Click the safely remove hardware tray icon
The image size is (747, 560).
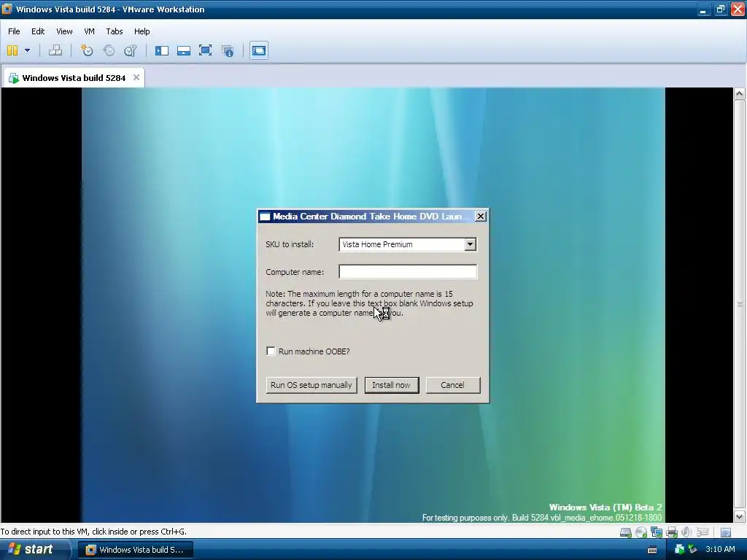coord(693,550)
